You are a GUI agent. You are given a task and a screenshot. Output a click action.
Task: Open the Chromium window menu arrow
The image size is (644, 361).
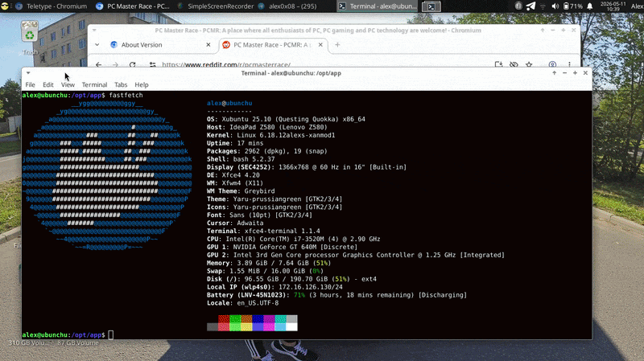point(94,31)
